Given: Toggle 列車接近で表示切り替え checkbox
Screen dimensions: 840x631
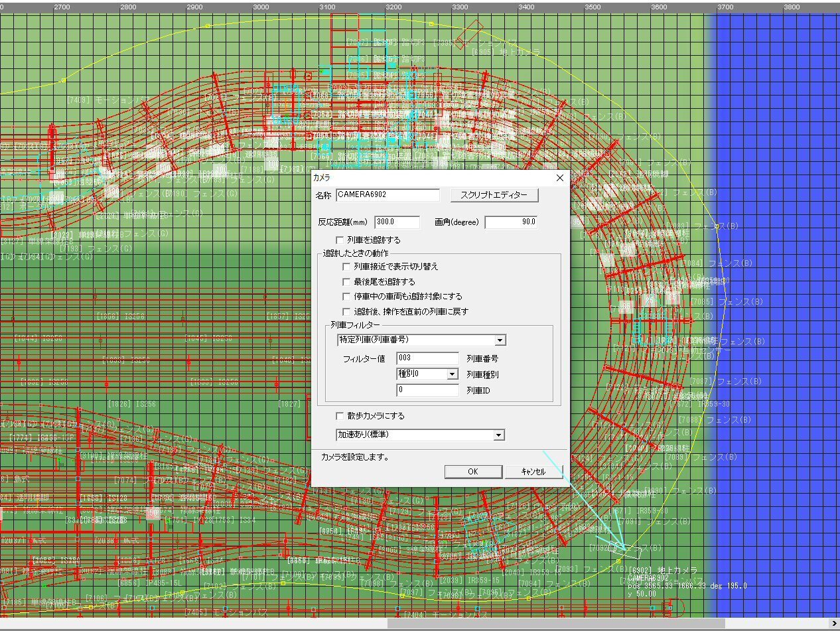Looking at the screenshot, I should coord(346,267).
